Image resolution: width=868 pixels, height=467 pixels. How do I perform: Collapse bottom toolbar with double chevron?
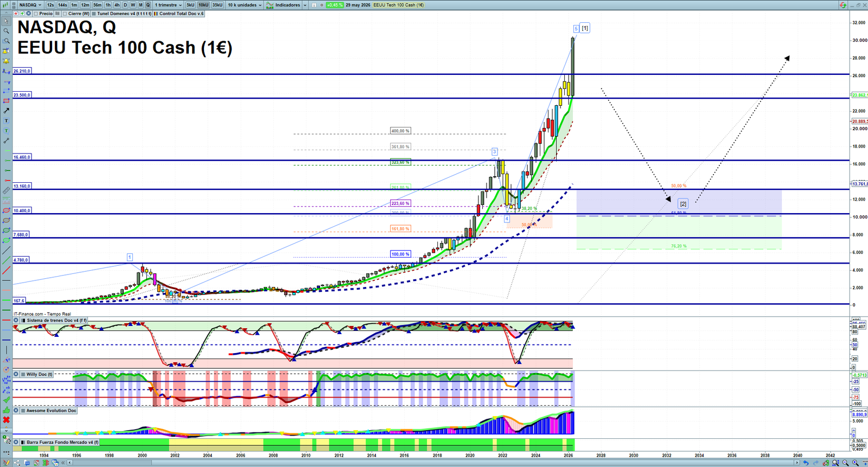[x=63, y=463]
